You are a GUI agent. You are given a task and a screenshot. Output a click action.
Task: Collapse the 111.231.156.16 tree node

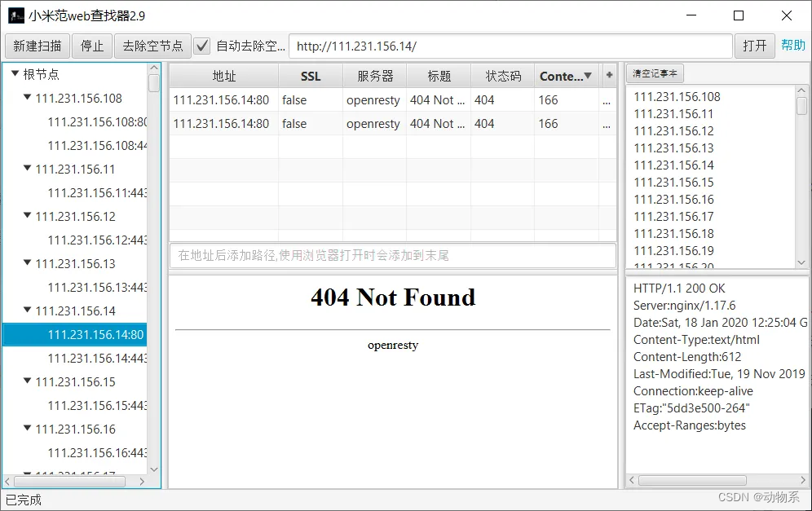click(x=28, y=428)
